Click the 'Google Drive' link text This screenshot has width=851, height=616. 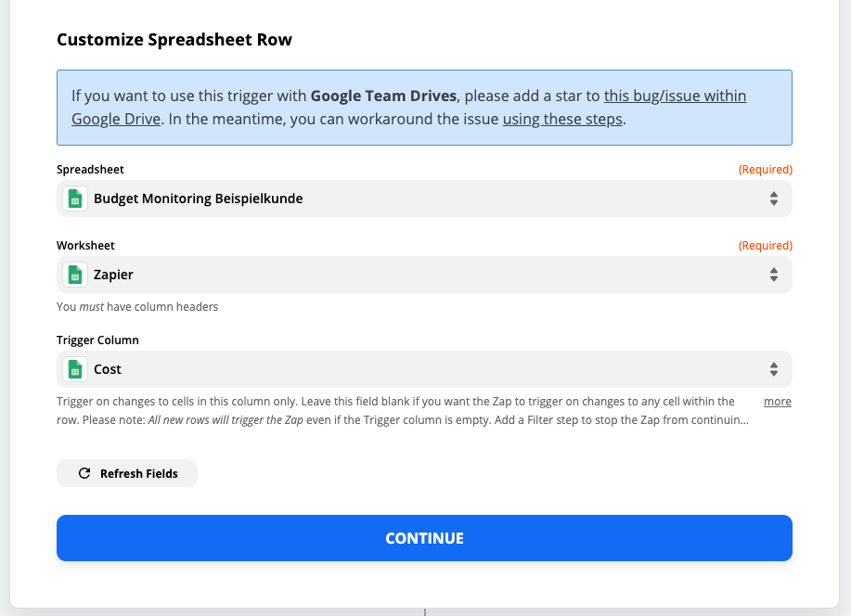point(116,119)
